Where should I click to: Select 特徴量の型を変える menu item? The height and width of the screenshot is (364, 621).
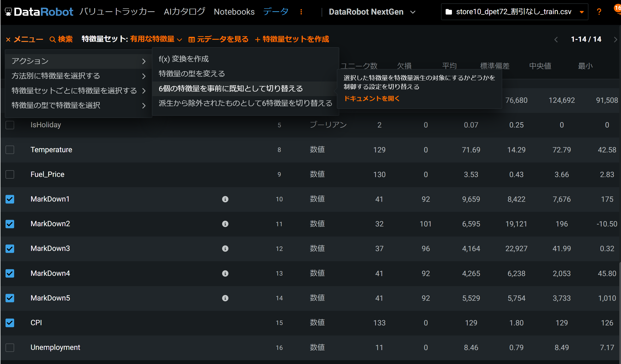(192, 73)
